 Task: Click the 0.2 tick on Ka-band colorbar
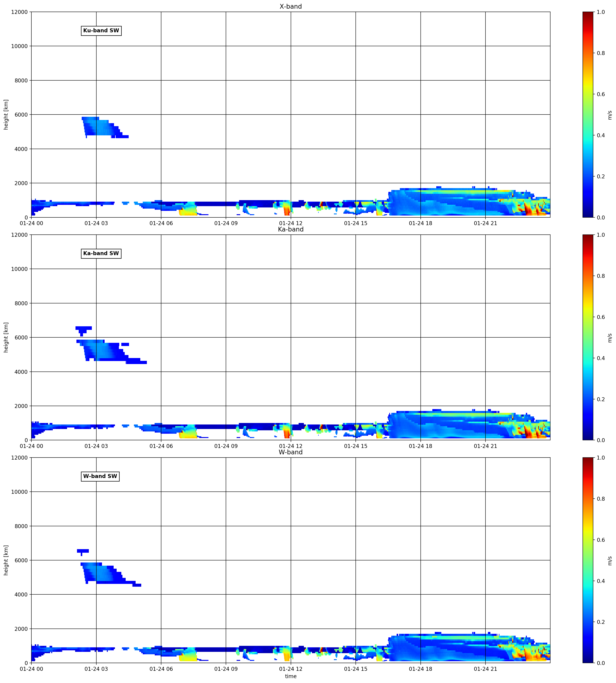click(x=601, y=399)
